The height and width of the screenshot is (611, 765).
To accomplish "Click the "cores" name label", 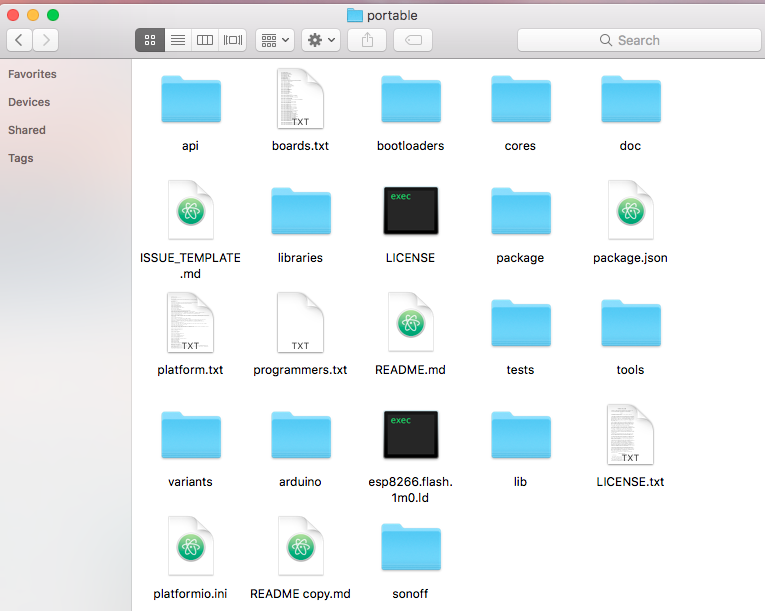I will pos(520,146).
